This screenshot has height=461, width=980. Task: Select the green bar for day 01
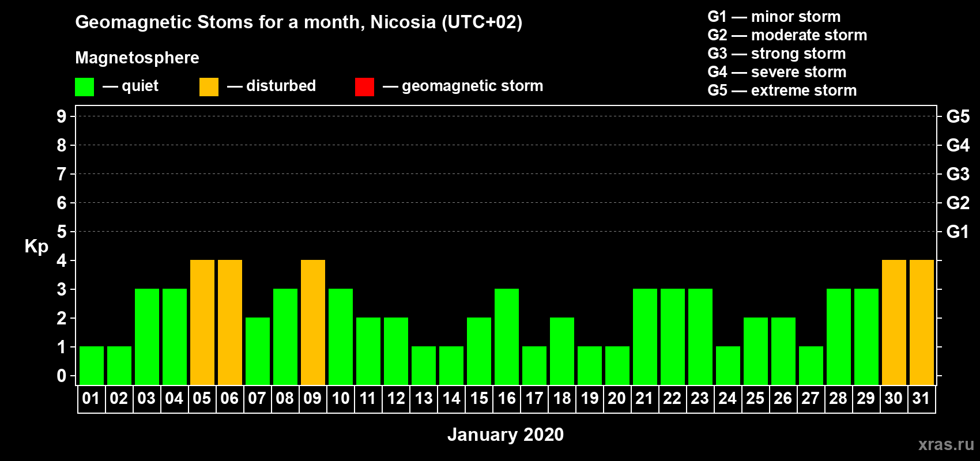tap(92, 365)
